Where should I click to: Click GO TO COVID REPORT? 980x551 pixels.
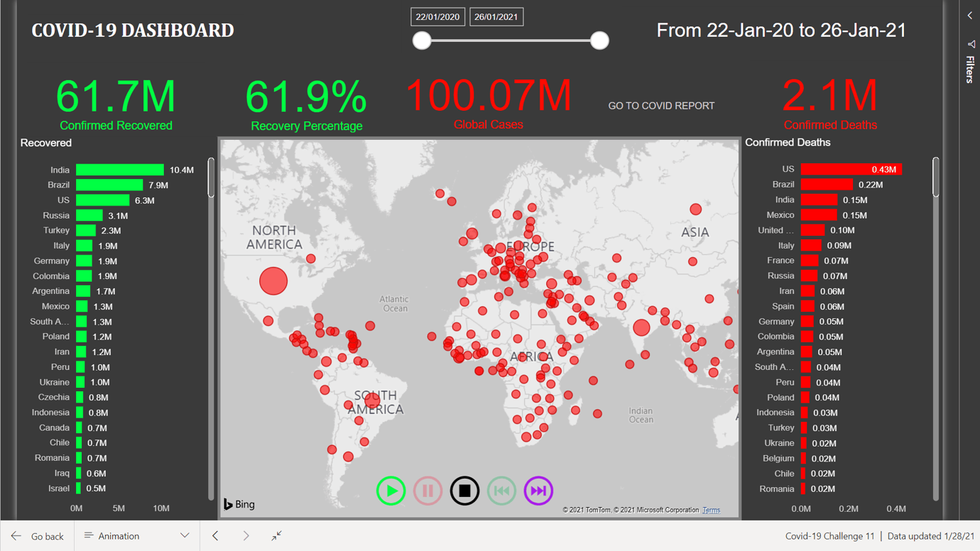click(660, 105)
